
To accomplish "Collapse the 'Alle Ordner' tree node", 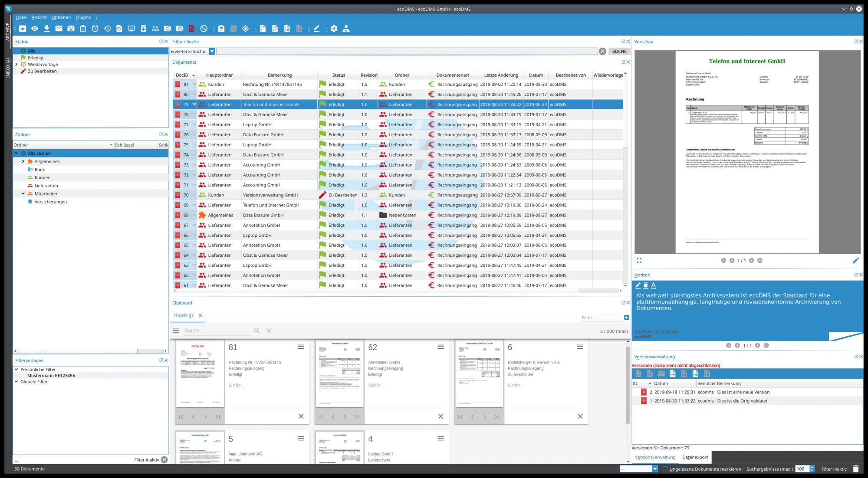I will (16, 153).
